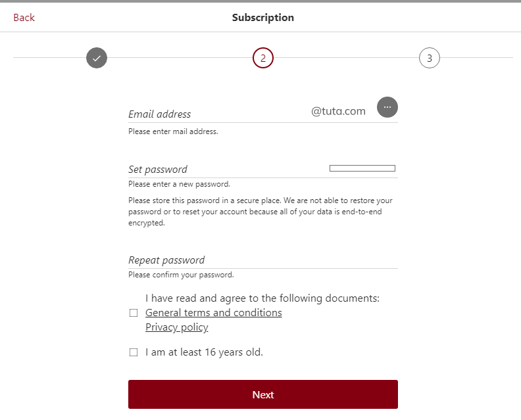Click the 'I am at least 16 years old' label
This screenshot has height=420, width=521.
point(205,352)
